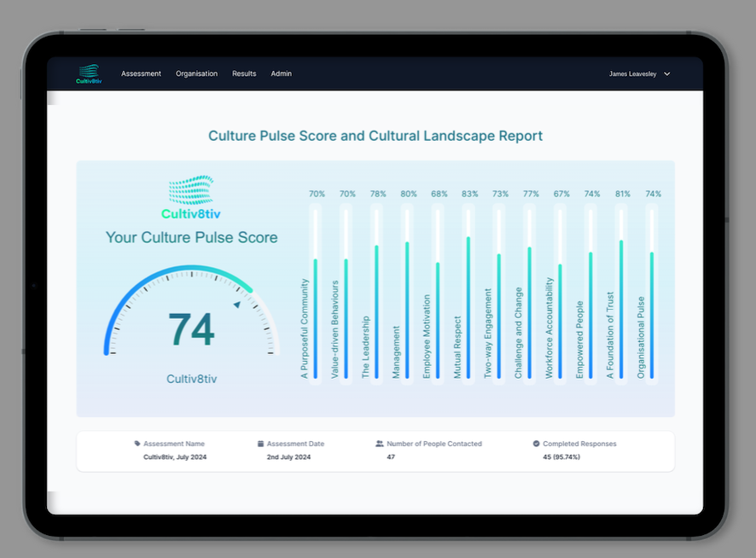The height and width of the screenshot is (558, 756).
Task: Click the '45 (95.74%)' completed responses value
Action: [x=561, y=457]
